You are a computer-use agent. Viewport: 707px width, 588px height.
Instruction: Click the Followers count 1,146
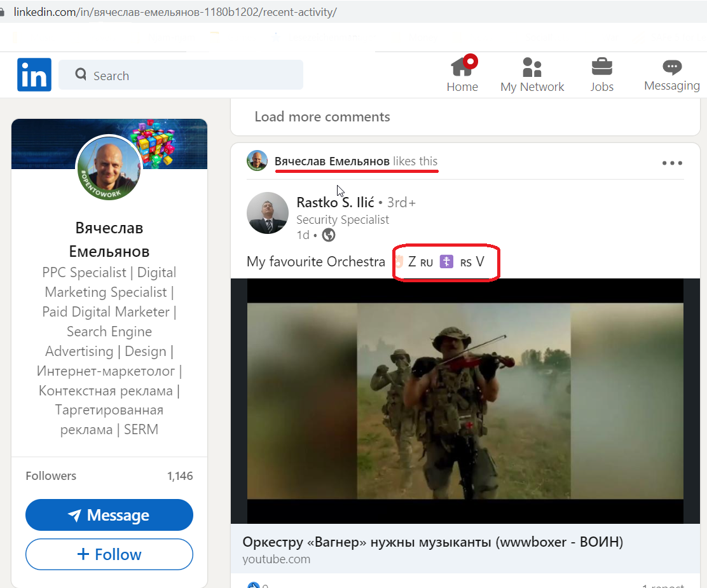point(180,475)
